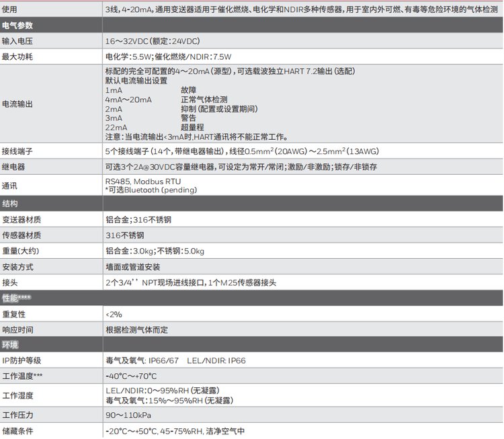This screenshot has height=439, width=504.
Task: Select the 环境 section header
Action: click(x=11, y=345)
